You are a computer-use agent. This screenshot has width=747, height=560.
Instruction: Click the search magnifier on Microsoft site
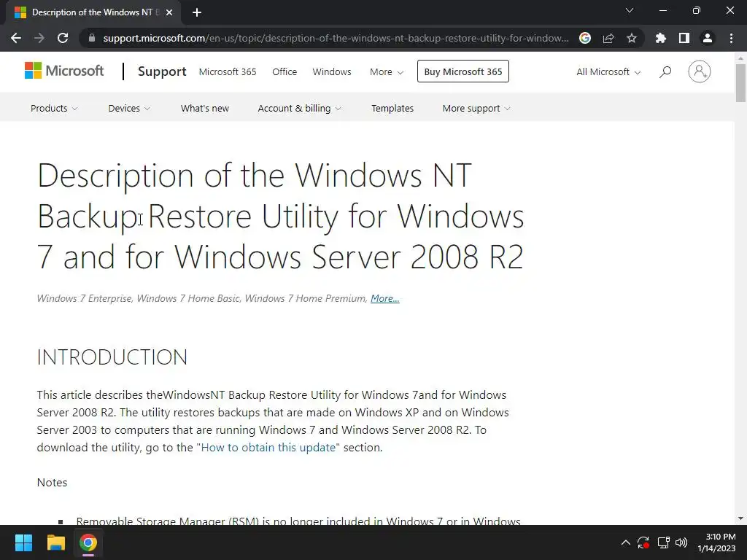[x=665, y=72]
